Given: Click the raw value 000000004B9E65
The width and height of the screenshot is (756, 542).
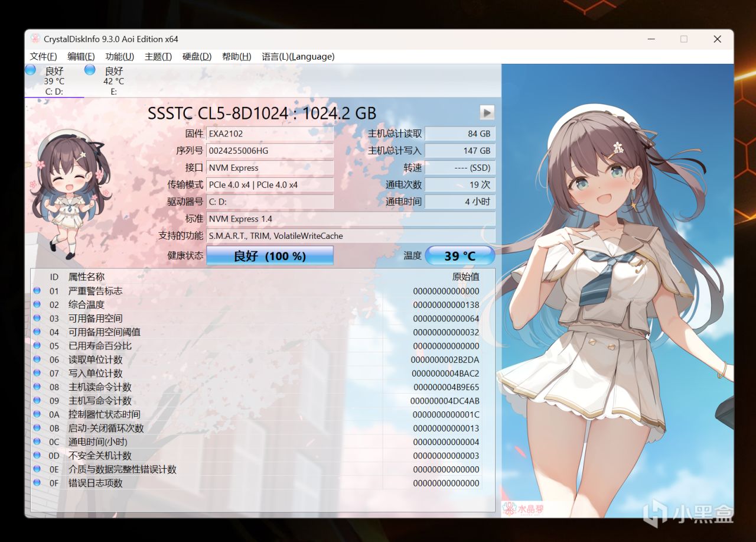Looking at the screenshot, I should click(447, 387).
